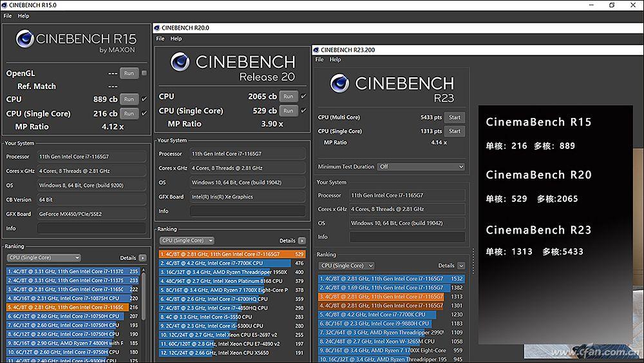Open File menu in Cinebench R23 window
644x363 pixels.
(319, 59)
